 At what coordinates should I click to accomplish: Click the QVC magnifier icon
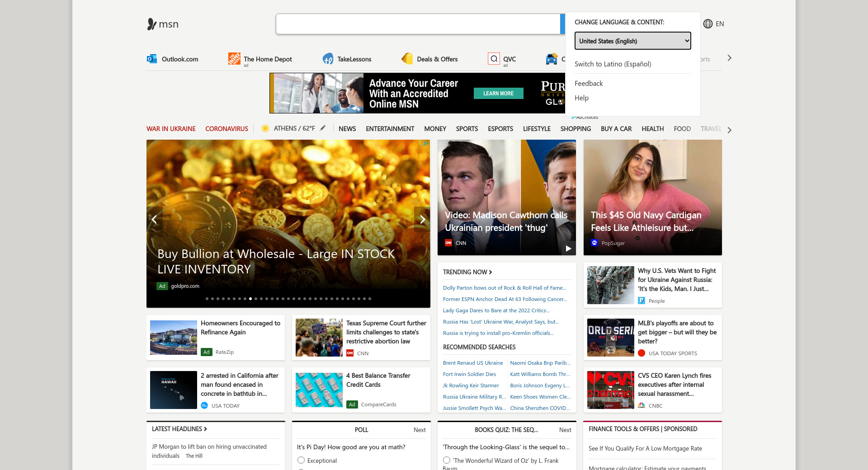pyautogui.click(x=494, y=59)
